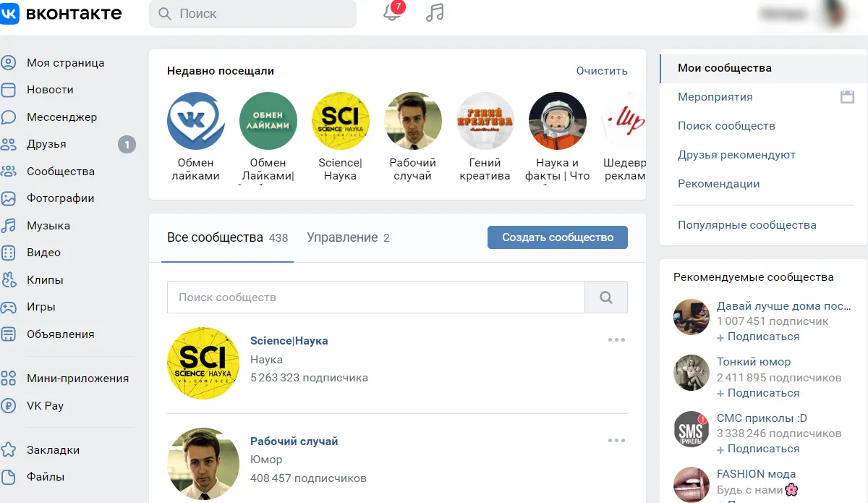Open recent green Обмен Лайками avatar

[268, 121]
